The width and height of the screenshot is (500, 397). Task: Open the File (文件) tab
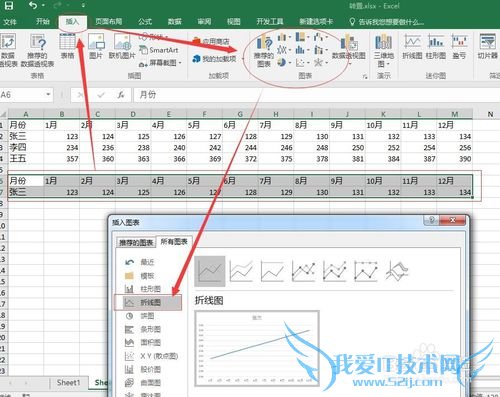tap(10, 22)
